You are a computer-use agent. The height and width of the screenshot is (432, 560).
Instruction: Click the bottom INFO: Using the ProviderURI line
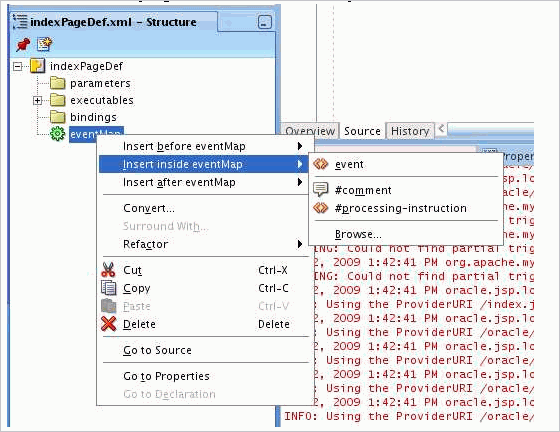point(409,416)
